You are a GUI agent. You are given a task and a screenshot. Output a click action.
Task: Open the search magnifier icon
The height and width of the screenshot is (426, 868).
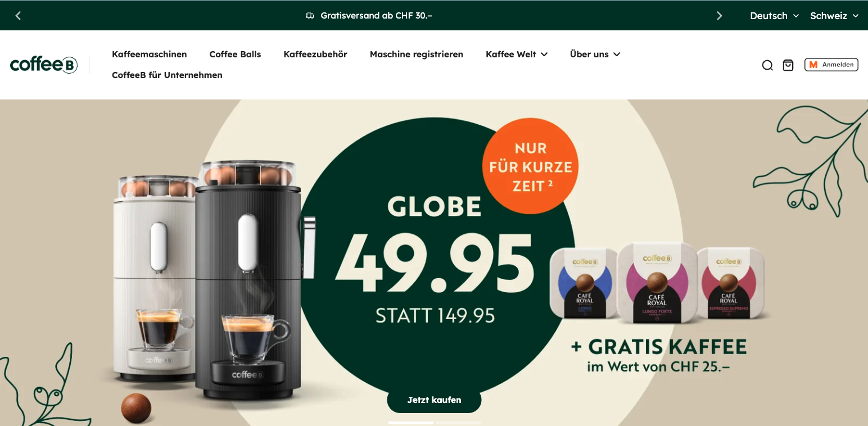click(767, 65)
